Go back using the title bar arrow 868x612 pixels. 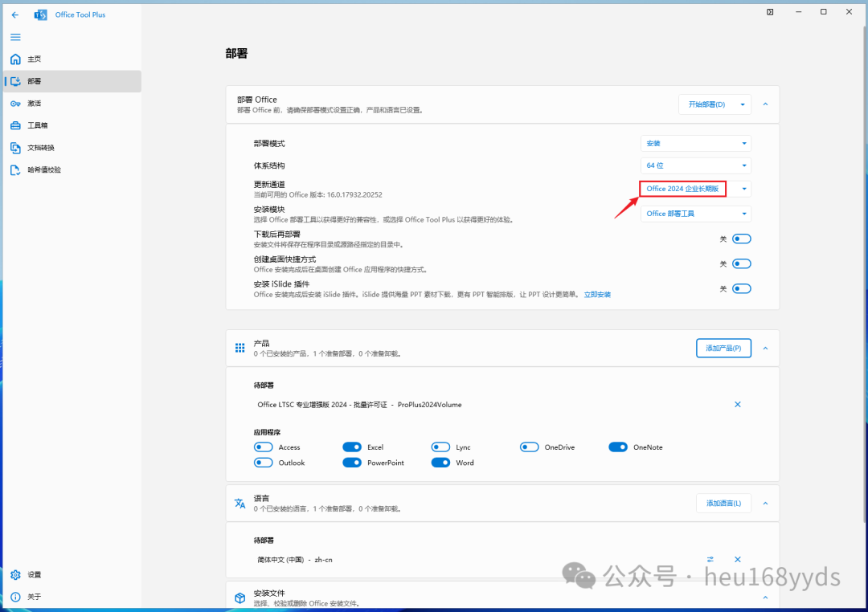tap(15, 15)
